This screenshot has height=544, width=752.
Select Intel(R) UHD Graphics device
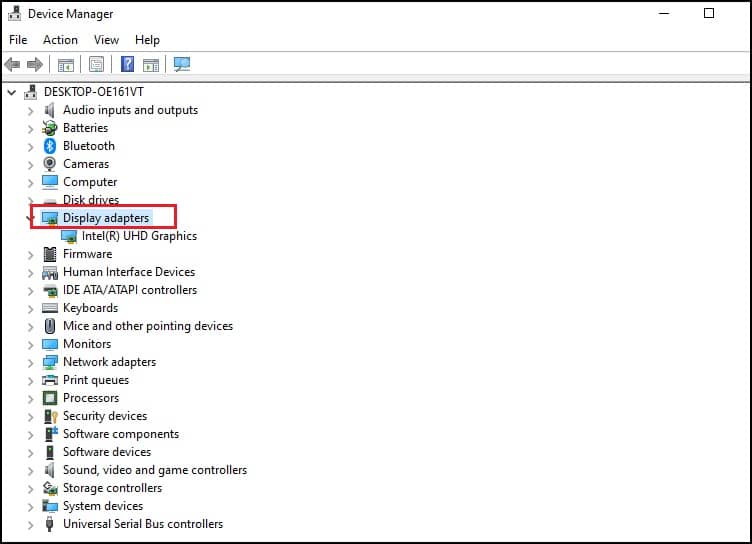point(139,236)
